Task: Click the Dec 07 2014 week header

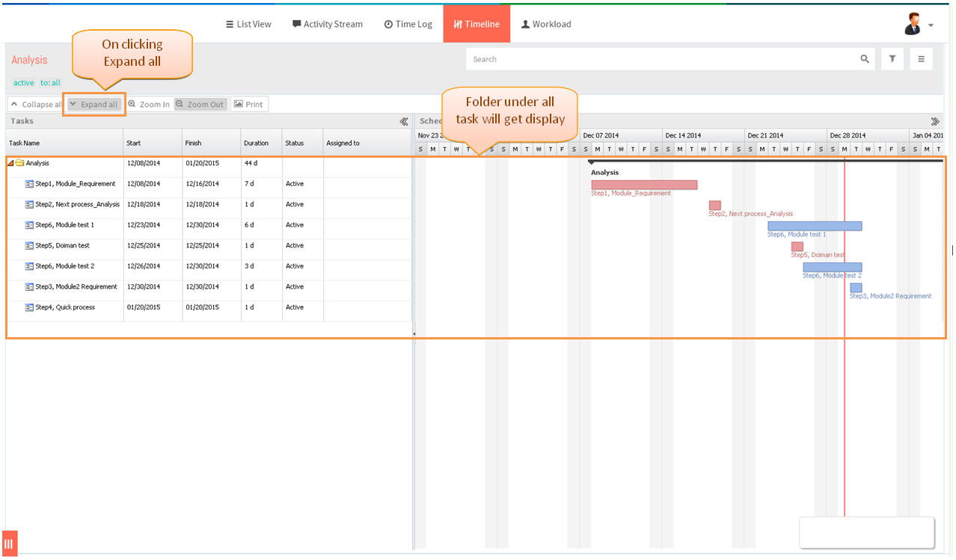Action: [x=621, y=135]
